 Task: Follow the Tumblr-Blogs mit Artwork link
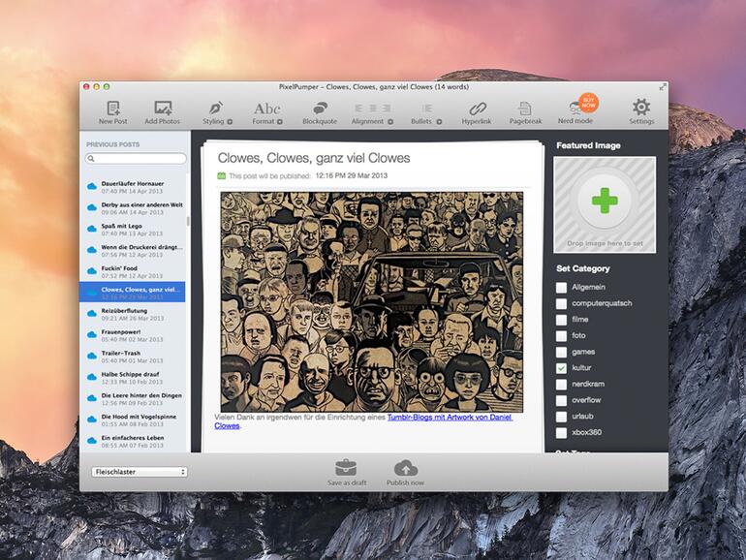(x=450, y=418)
